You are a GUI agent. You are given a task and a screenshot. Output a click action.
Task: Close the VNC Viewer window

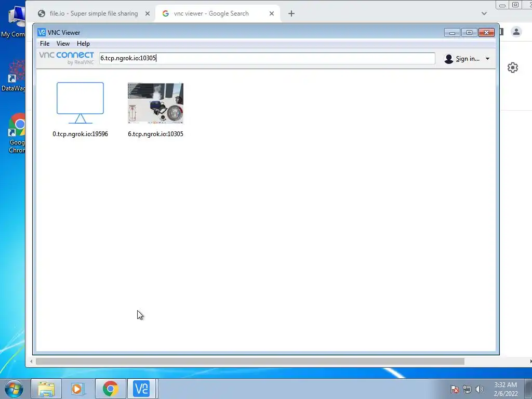click(486, 33)
